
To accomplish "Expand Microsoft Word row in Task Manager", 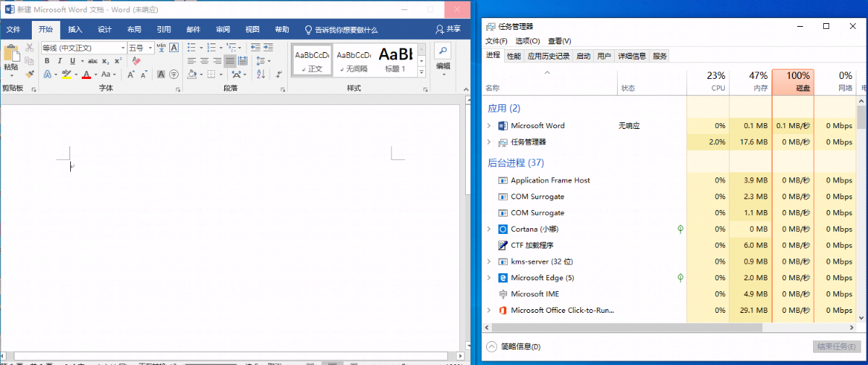I will (x=489, y=126).
